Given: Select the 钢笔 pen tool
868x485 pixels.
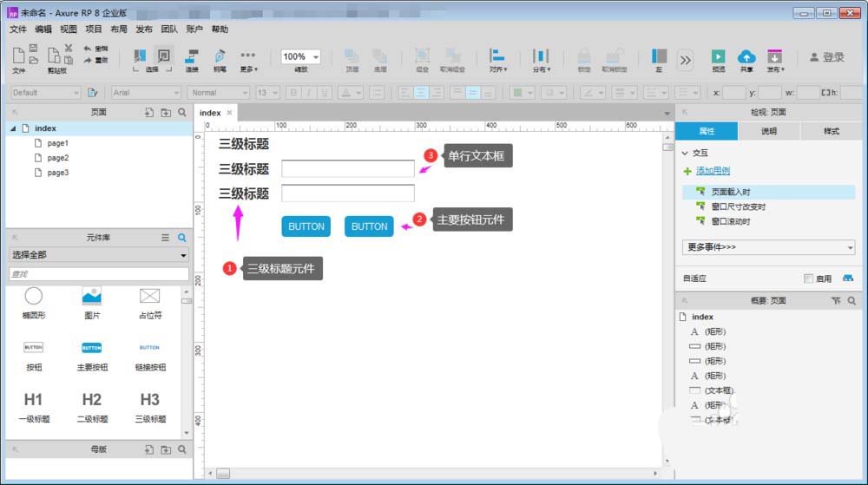Looking at the screenshot, I should pyautogui.click(x=220, y=60).
